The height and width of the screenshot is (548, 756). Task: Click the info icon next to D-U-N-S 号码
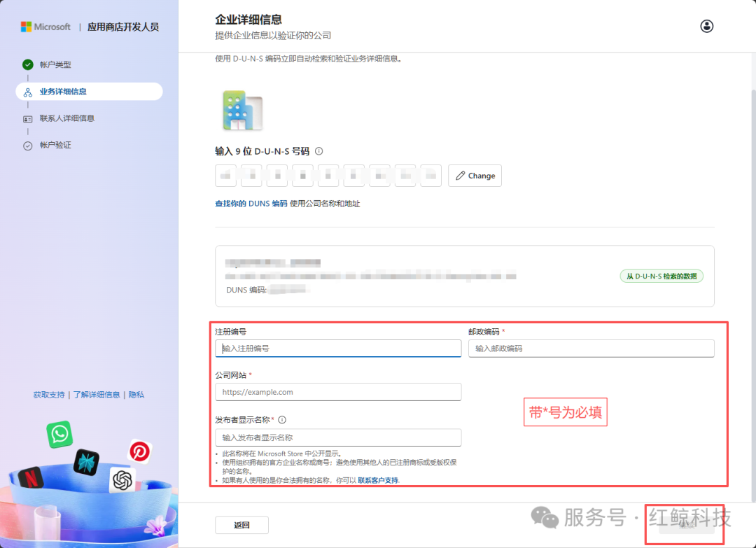pyautogui.click(x=318, y=151)
